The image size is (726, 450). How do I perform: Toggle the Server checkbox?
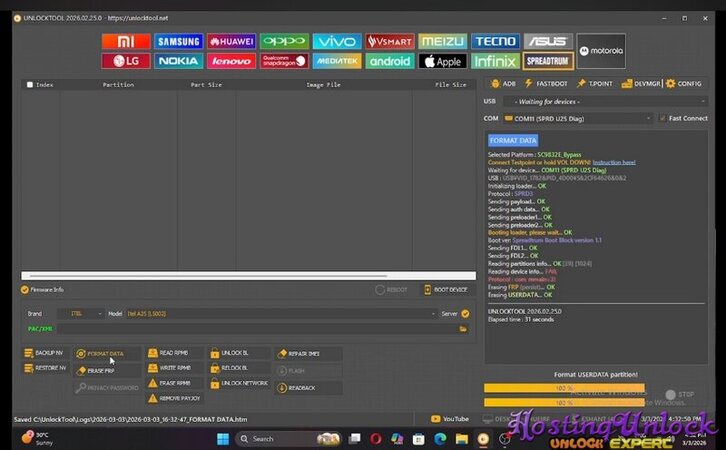465,313
